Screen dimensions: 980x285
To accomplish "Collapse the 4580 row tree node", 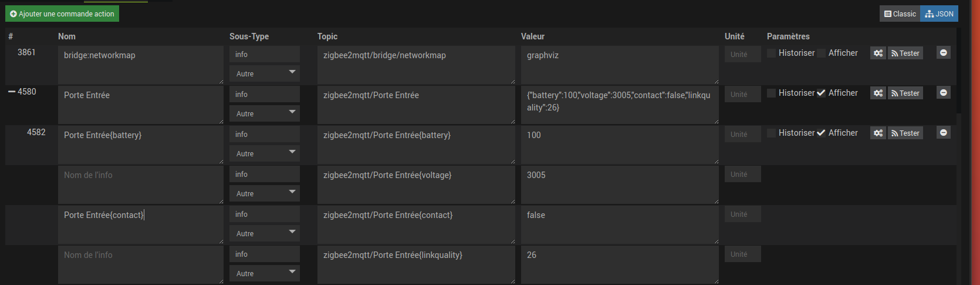I will point(12,92).
